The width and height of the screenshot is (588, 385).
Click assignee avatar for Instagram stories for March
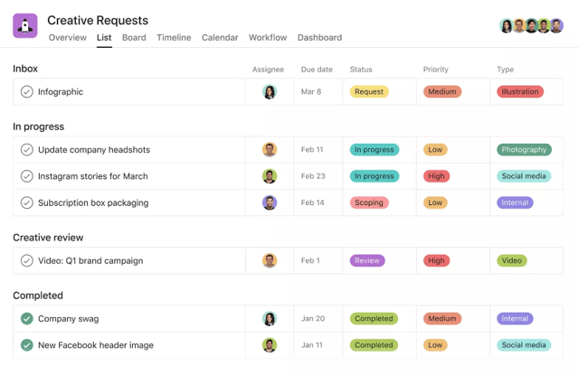(x=270, y=176)
